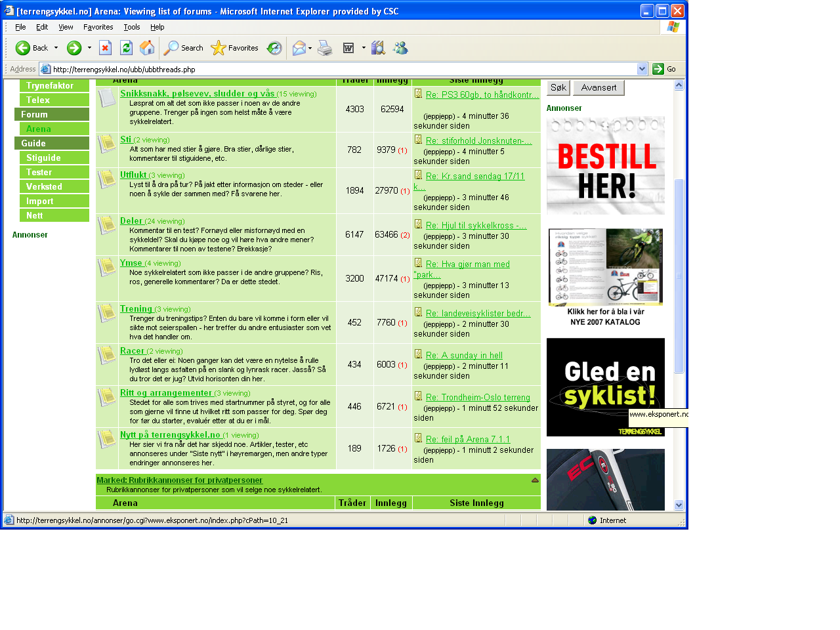Open the Mail toolbar icon
This screenshot has height=630, width=840.
pyautogui.click(x=299, y=48)
